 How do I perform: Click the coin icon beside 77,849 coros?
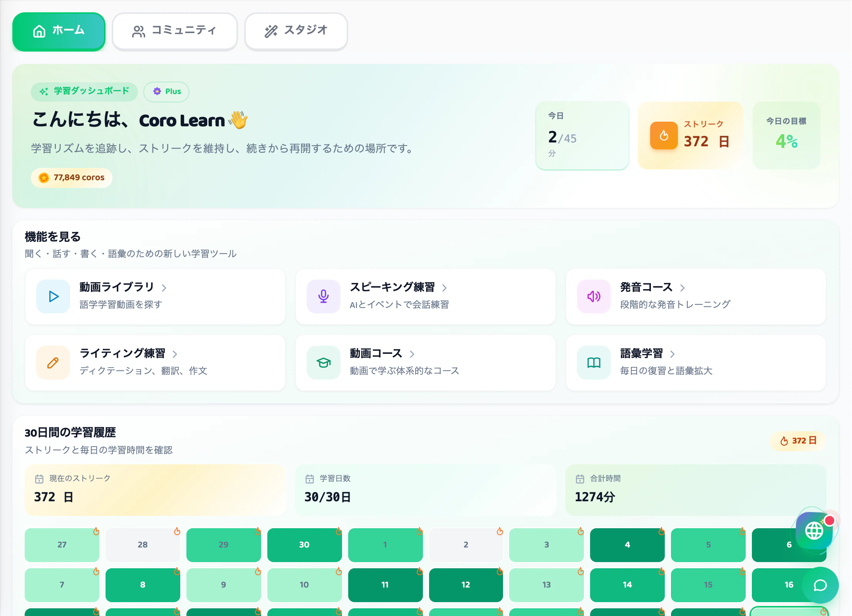[x=44, y=177]
